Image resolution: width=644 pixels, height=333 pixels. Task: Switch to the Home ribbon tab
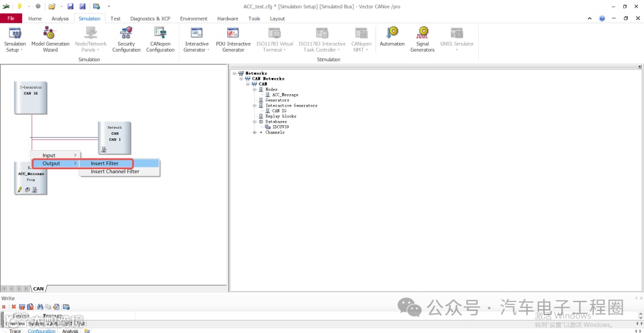coord(35,18)
